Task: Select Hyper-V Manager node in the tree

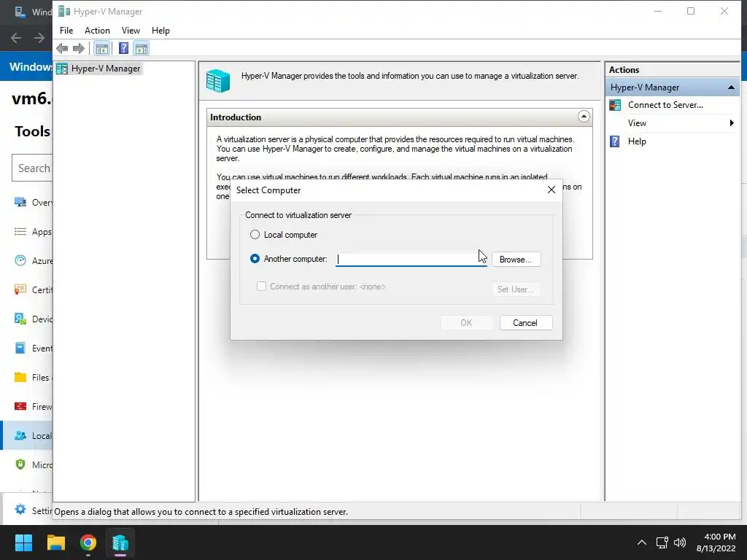Action: tap(98, 69)
